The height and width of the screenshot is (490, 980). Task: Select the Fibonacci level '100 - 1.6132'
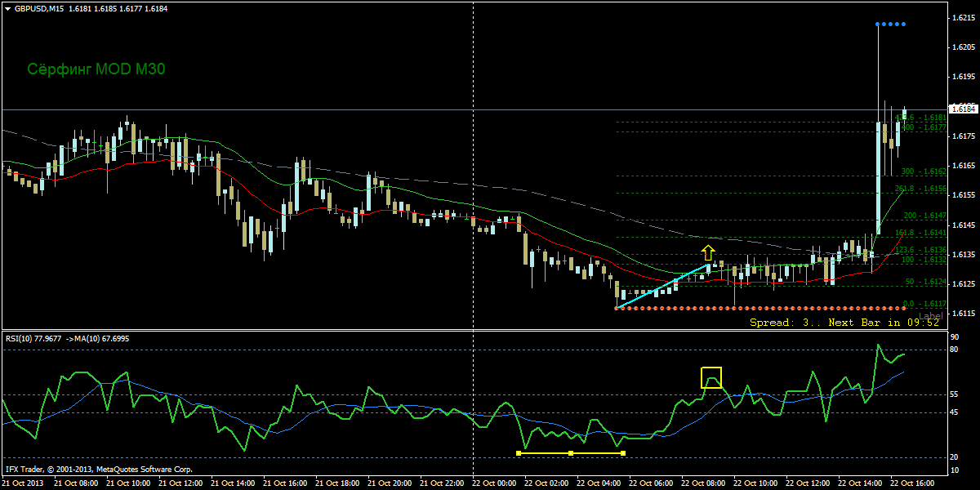(924, 260)
